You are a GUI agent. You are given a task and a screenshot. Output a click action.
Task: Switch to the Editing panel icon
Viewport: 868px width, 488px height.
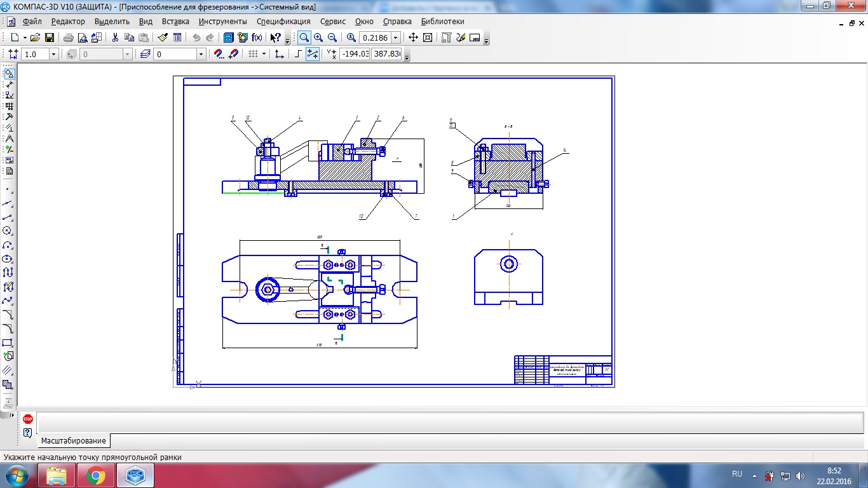pyautogui.click(x=9, y=117)
